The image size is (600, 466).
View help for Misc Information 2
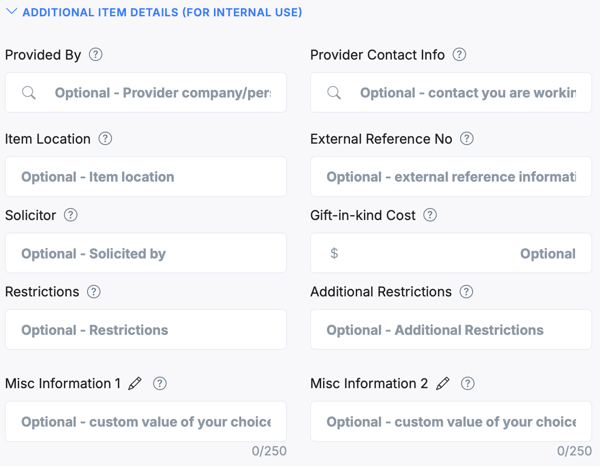pos(468,383)
